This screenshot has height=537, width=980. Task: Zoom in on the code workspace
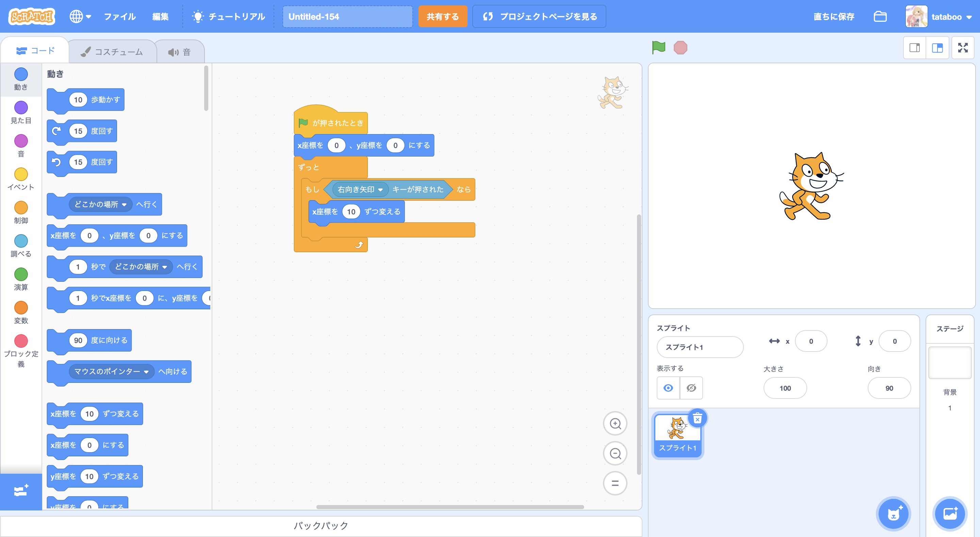point(615,423)
